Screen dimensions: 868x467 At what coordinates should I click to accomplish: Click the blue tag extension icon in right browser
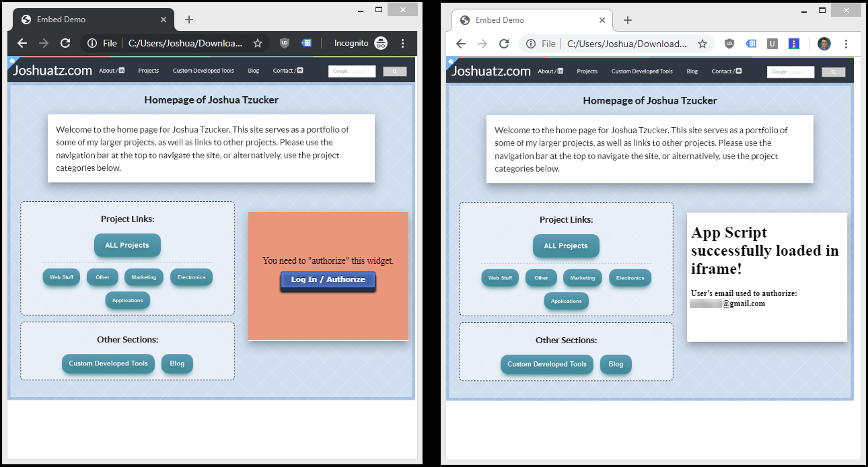click(751, 44)
